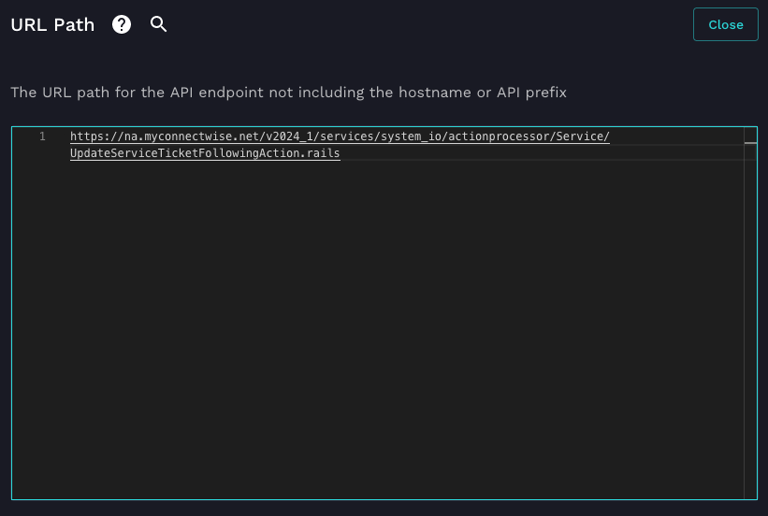768x516 pixels.
Task: Click on UpdateServiceTicketFollowingAction.rails text
Action: point(205,153)
